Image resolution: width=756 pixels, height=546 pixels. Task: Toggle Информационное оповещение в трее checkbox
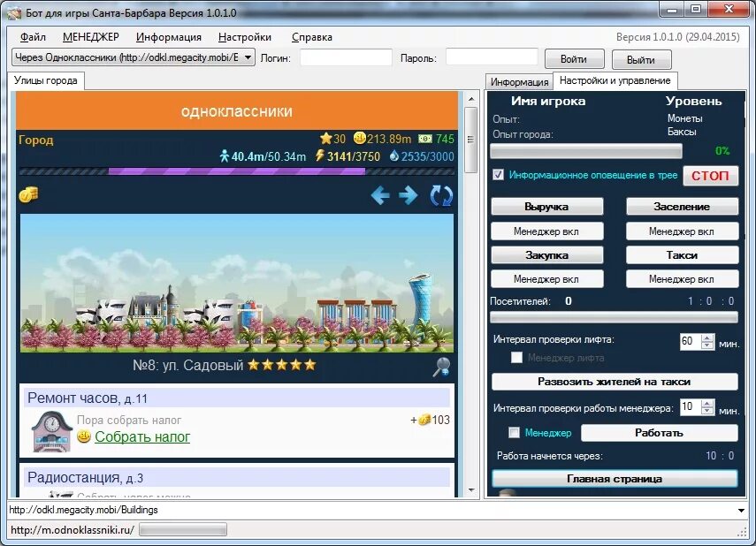tap(499, 174)
